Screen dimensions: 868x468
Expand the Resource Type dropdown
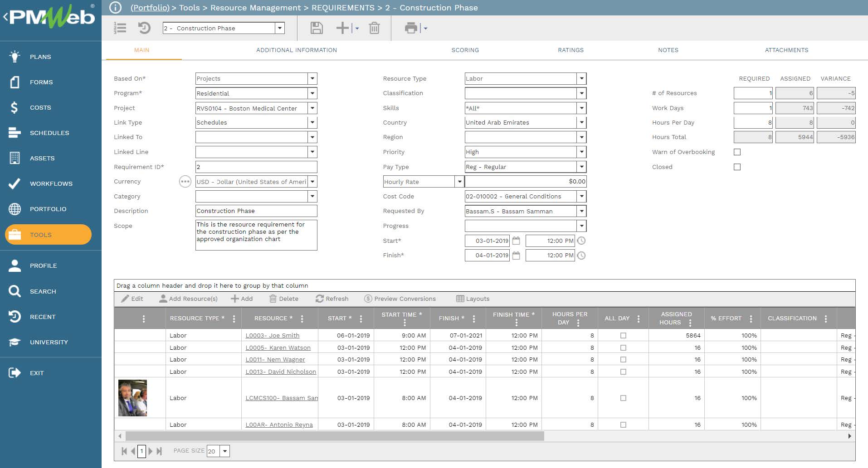[581, 78]
